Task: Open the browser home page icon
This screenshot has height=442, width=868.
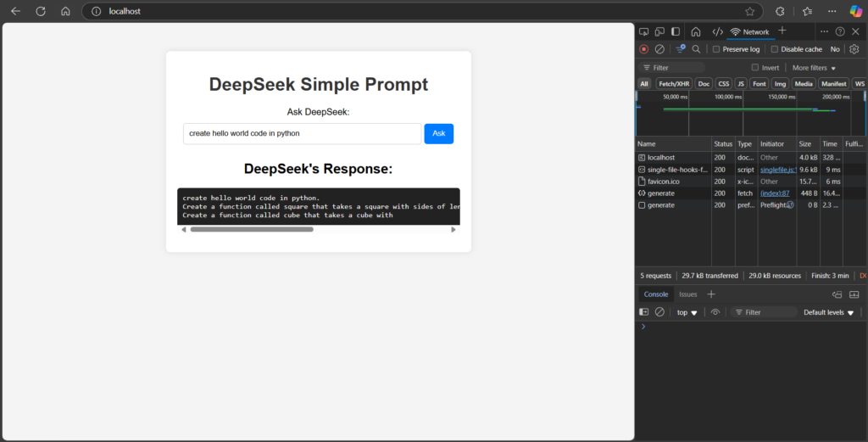Action: coord(65,11)
